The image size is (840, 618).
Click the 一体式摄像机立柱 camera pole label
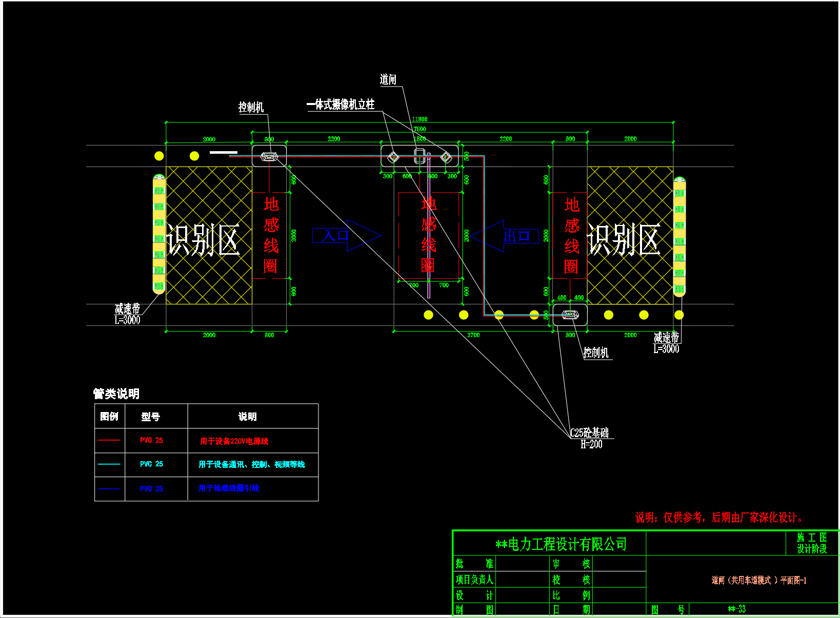pos(341,105)
